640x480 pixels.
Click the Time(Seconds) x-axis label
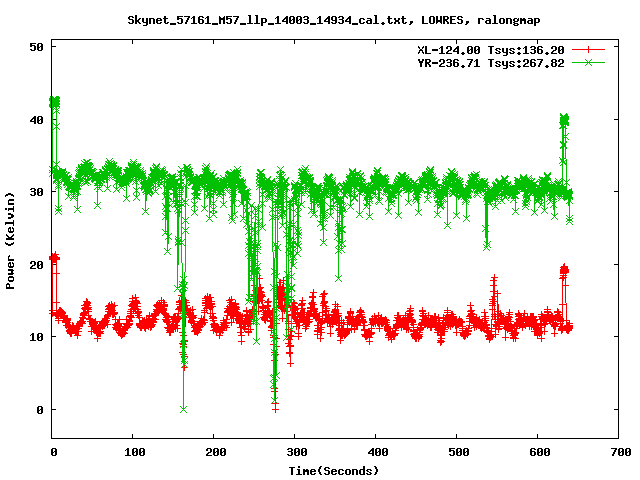coord(333,471)
